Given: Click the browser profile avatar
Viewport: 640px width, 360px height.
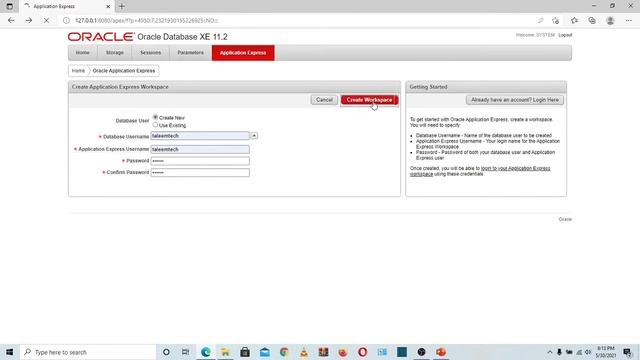Looking at the screenshot, I should (610, 20).
